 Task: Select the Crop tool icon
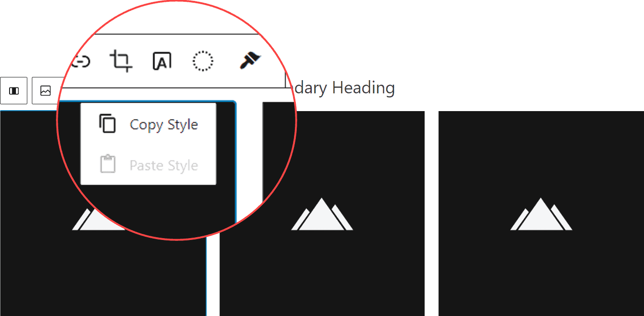click(x=121, y=61)
